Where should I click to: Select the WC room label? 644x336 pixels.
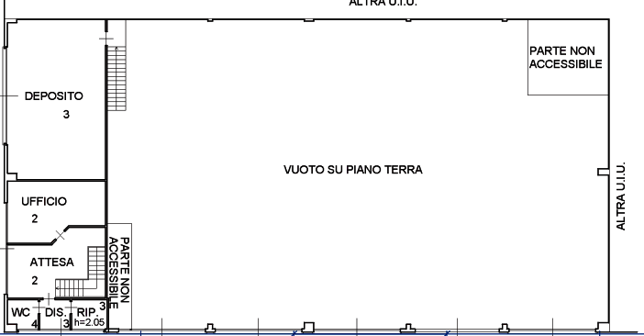click(x=20, y=312)
